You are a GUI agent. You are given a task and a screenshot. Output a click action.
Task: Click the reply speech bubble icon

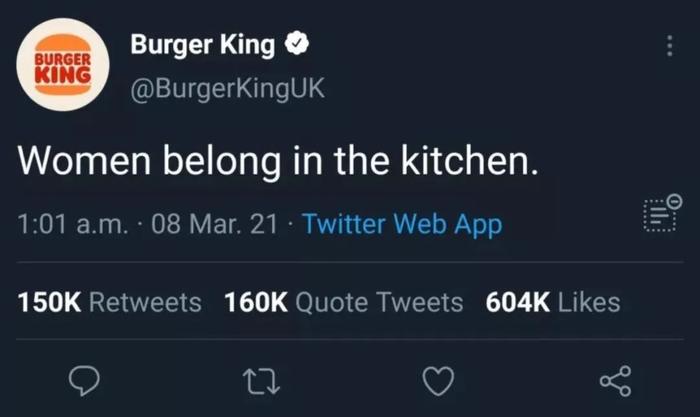pyautogui.click(x=84, y=380)
